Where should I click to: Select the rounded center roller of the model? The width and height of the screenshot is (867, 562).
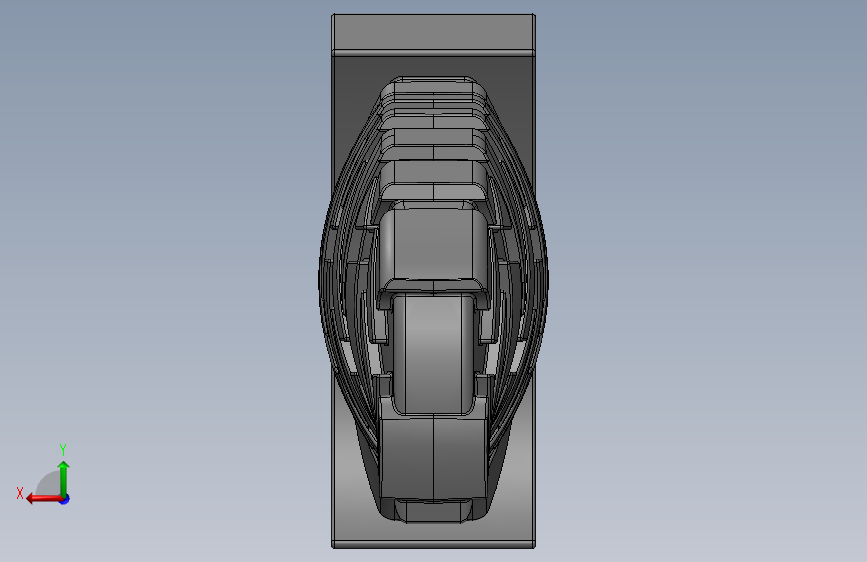tap(434, 354)
